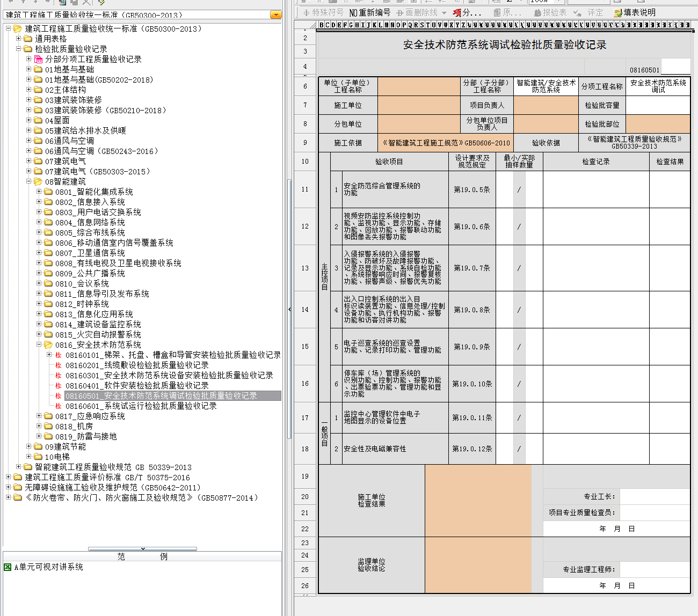Image resolution: width=698 pixels, height=616 pixels.
Task: Select 05建筑给水排水及供暖
Action: pyautogui.click(x=86, y=130)
